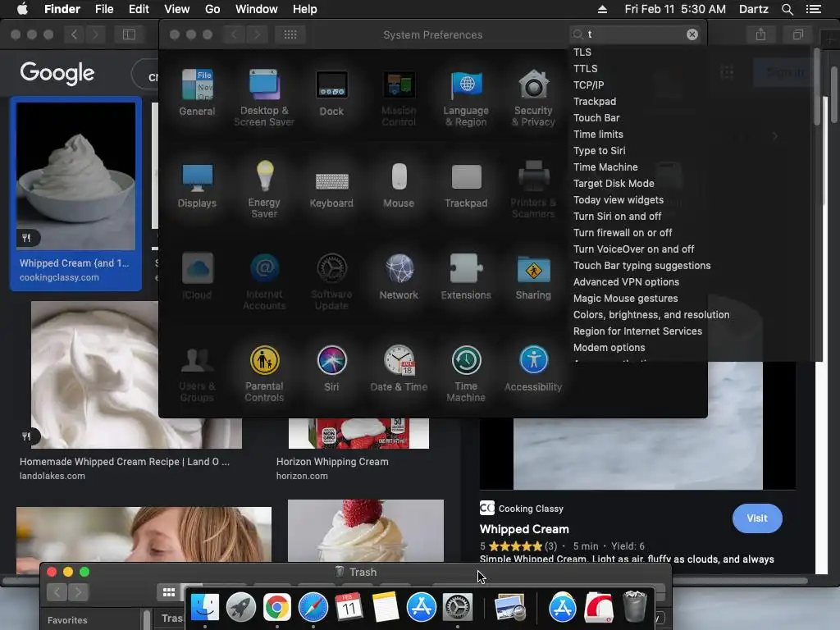Open Software Update preferences
The width and height of the screenshot is (840, 630).
(331, 282)
